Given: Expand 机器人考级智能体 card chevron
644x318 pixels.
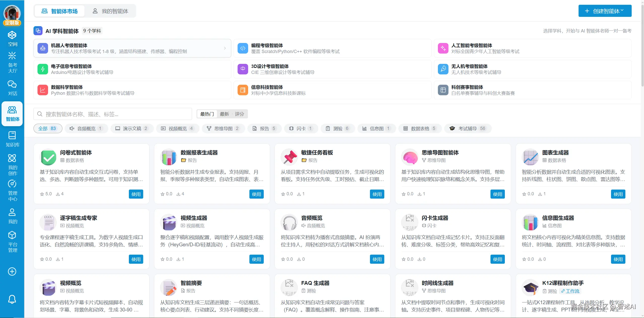Looking at the screenshot, I should [x=225, y=48].
